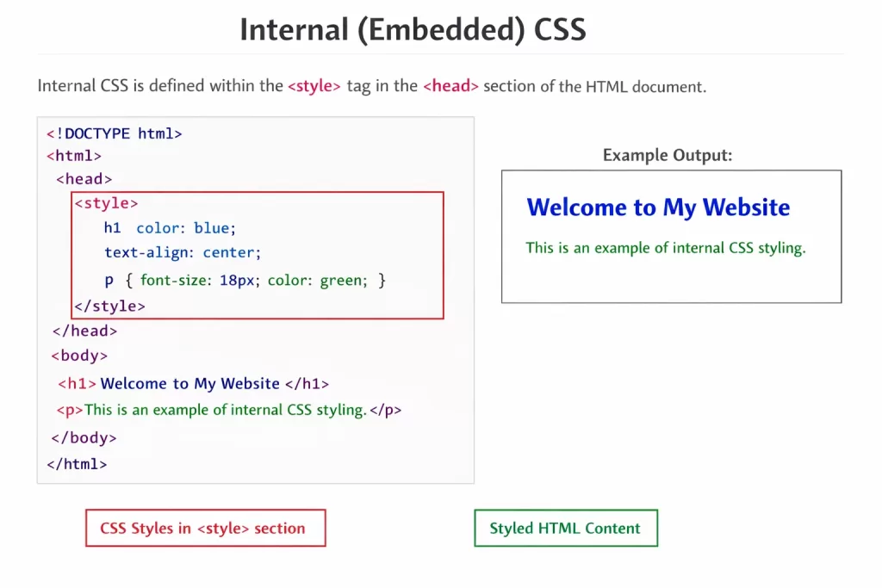Click the <!DOCTYPE html> code line
Image resolution: width=882 pixels, height=588 pixels.
(115, 133)
